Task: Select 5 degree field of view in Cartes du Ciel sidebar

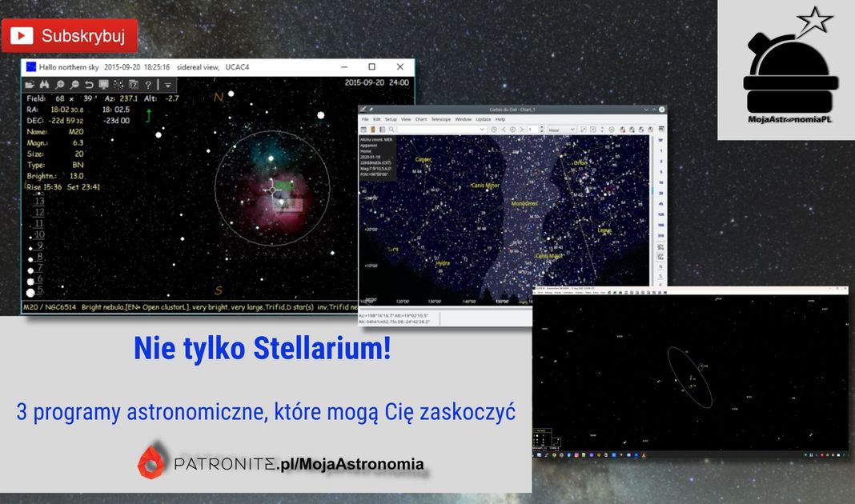Action: click(661, 172)
